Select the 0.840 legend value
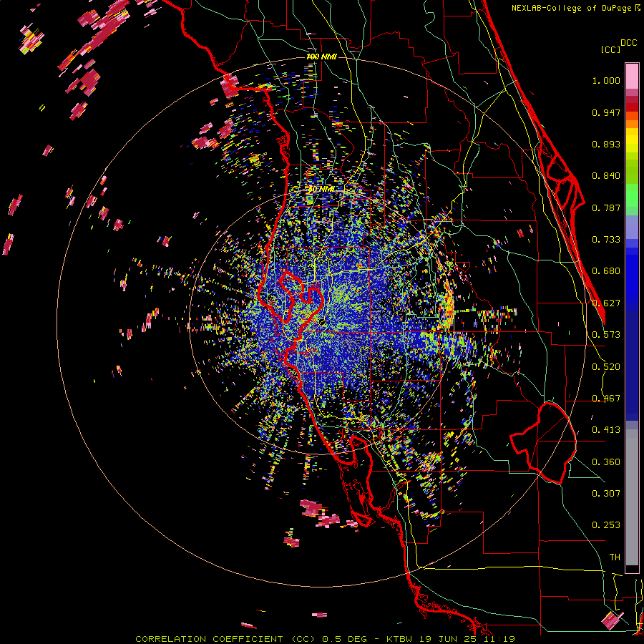 click(x=606, y=176)
